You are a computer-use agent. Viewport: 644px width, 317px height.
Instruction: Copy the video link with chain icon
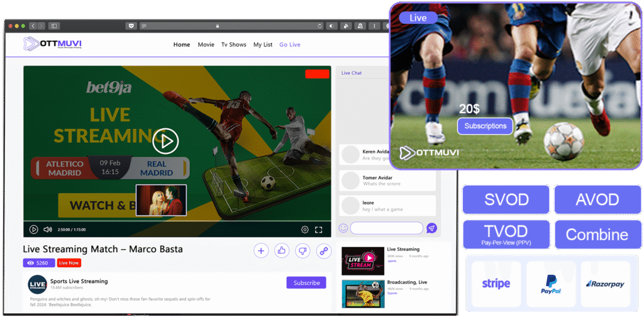pyautogui.click(x=324, y=250)
